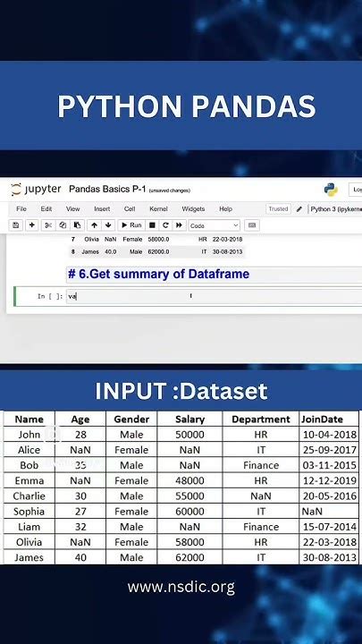This screenshot has width=362, height=644.
Task: Select the 'In [ ]:' cell prompt
Action: (x=50, y=296)
